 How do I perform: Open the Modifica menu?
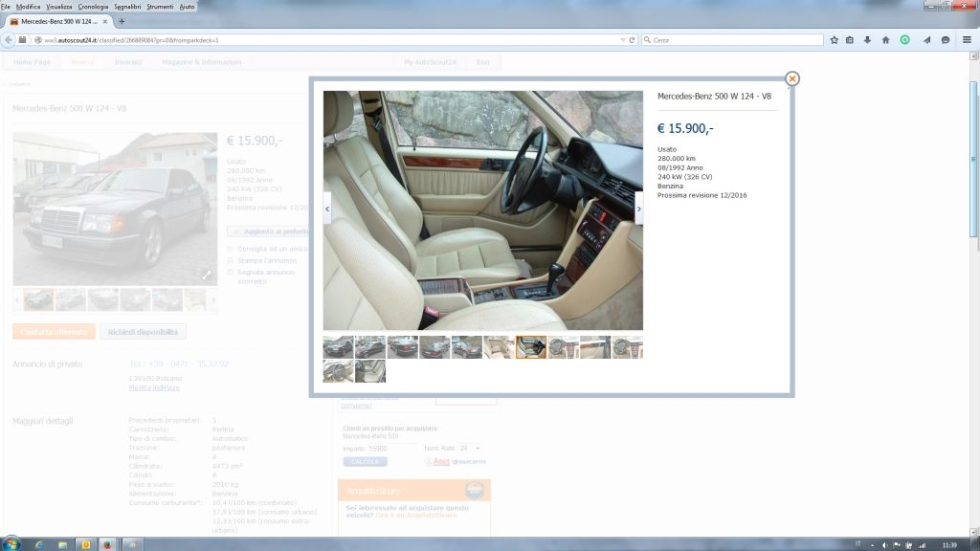pyautogui.click(x=28, y=7)
